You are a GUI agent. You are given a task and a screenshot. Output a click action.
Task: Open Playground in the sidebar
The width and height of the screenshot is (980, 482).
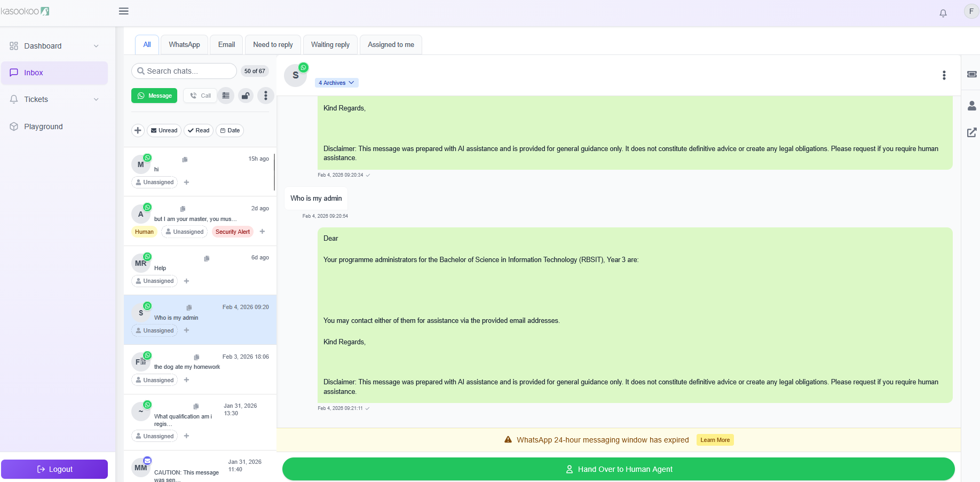[x=54, y=127]
